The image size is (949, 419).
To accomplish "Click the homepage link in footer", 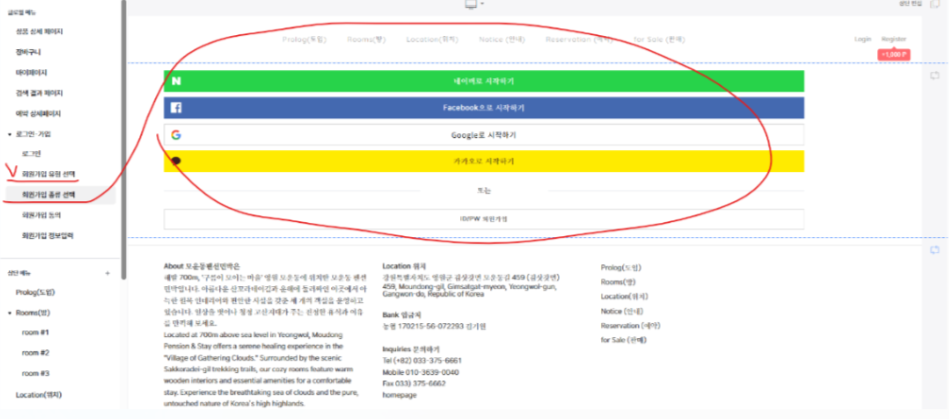I will point(399,395).
